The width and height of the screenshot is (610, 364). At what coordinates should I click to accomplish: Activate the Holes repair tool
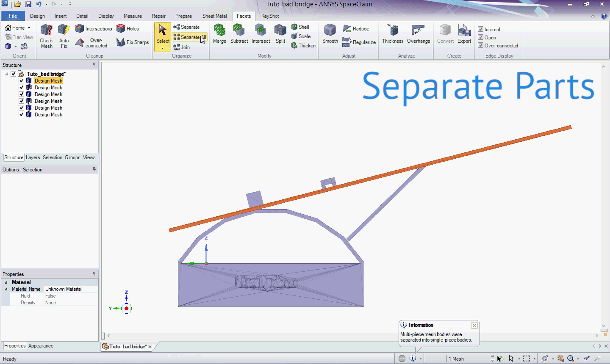[x=128, y=28]
